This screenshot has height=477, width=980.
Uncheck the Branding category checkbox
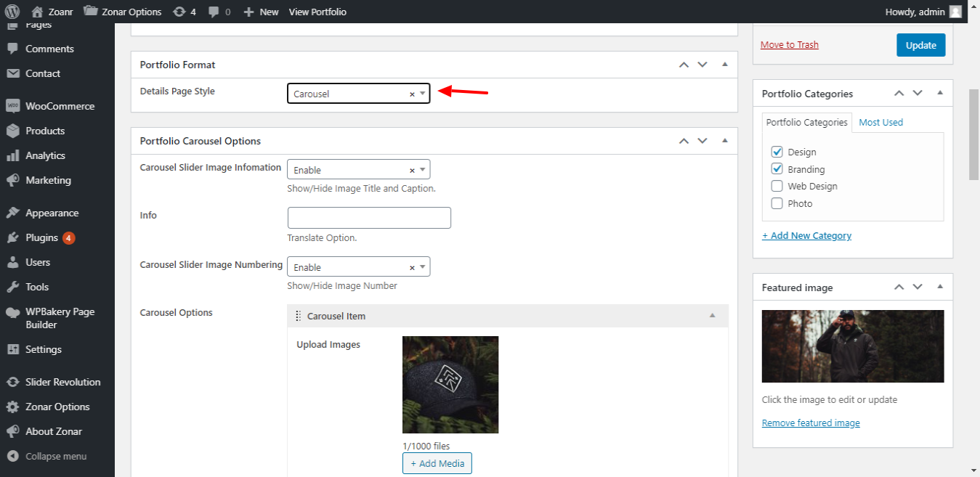point(777,169)
